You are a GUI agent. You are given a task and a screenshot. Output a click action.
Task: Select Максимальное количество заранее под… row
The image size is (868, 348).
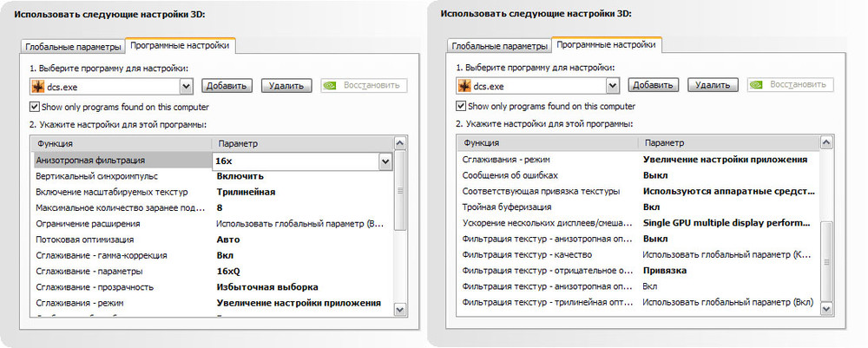pyautogui.click(x=213, y=208)
